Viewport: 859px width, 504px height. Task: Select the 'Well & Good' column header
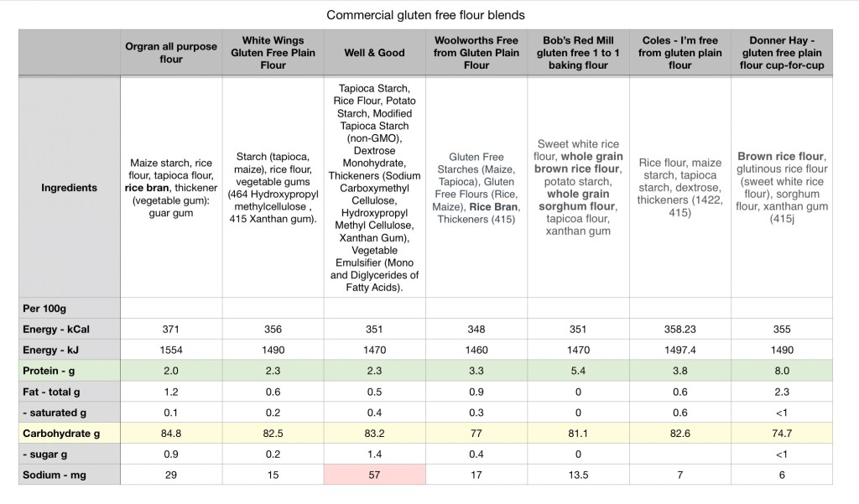374,53
